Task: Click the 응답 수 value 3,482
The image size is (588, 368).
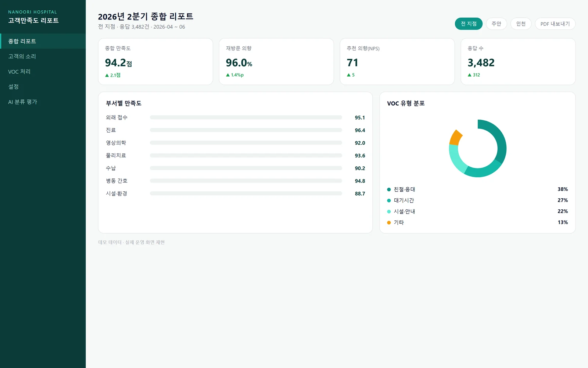Action: [481, 63]
